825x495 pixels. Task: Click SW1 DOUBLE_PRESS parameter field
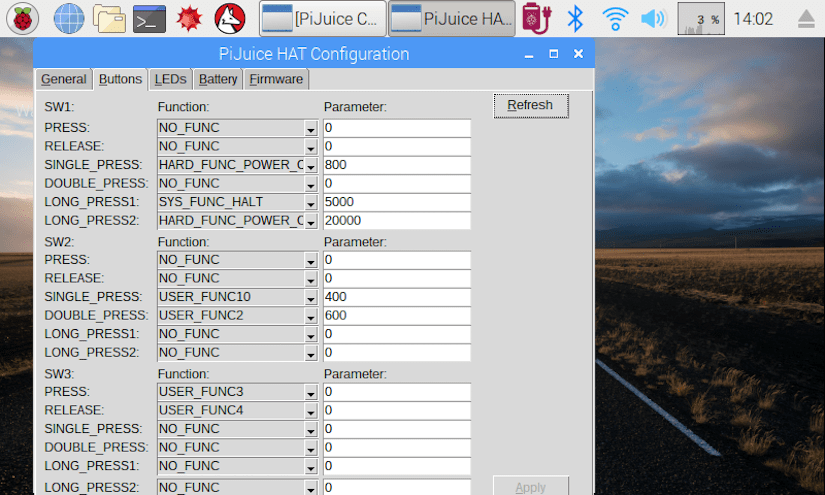(x=397, y=184)
